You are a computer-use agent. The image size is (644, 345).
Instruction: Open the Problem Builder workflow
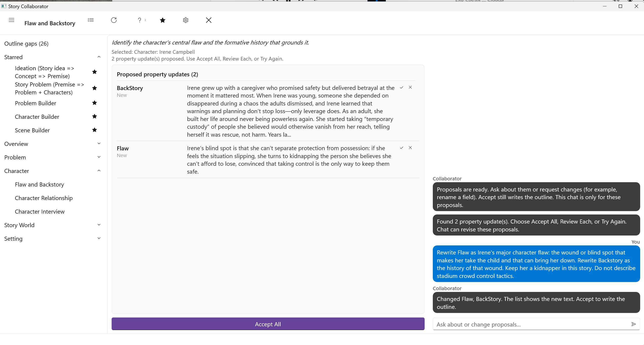pos(35,103)
